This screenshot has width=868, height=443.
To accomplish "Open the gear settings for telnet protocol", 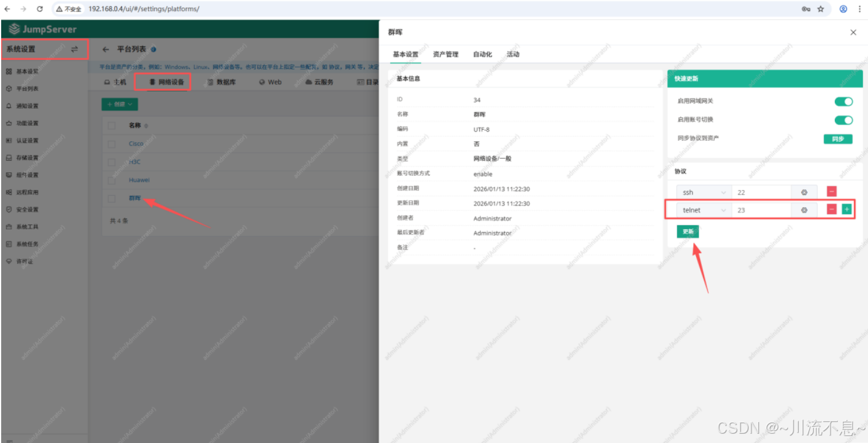I will click(x=804, y=210).
